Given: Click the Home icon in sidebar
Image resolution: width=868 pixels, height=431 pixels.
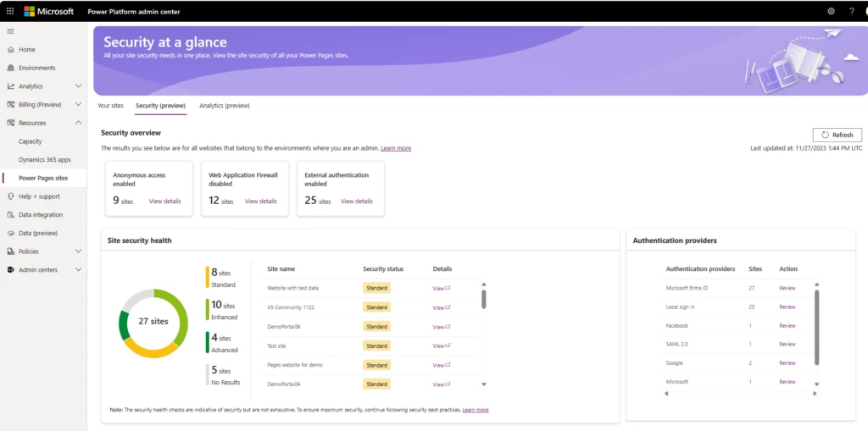Looking at the screenshot, I should pos(10,50).
